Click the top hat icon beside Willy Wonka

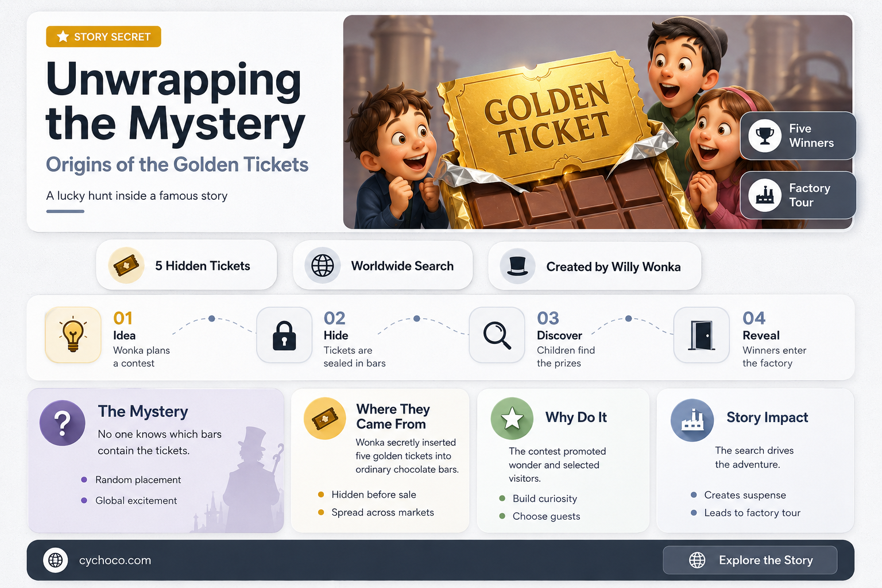517,266
